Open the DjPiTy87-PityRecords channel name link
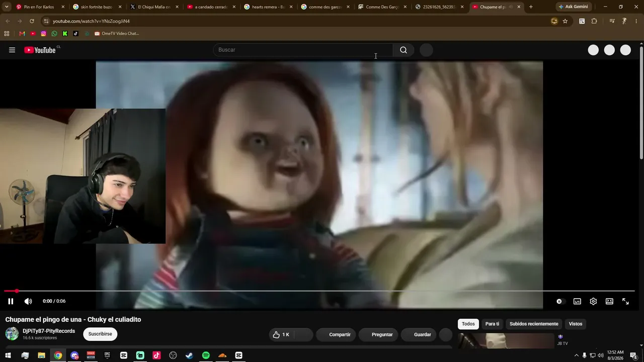The width and height of the screenshot is (644, 362). [49, 331]
